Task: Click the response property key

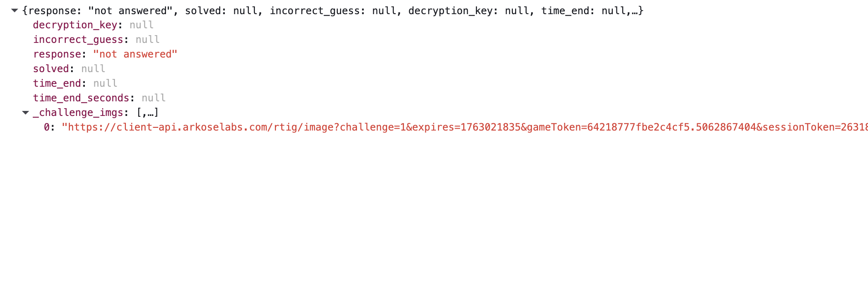Action: (x=57, y=54)
